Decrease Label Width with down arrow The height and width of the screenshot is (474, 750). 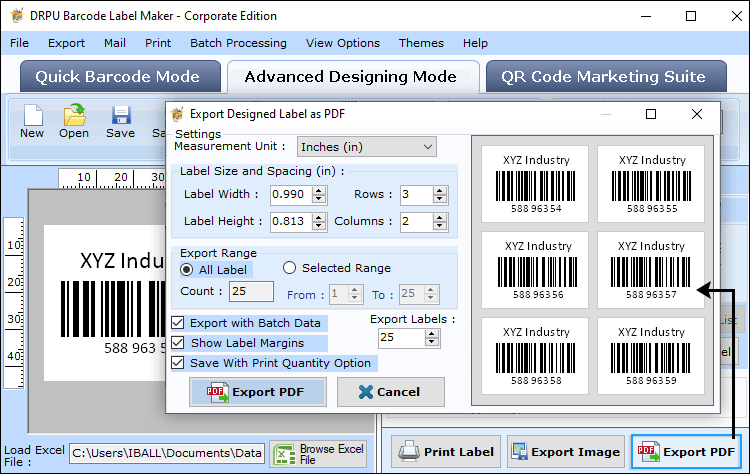coord(319,199)
